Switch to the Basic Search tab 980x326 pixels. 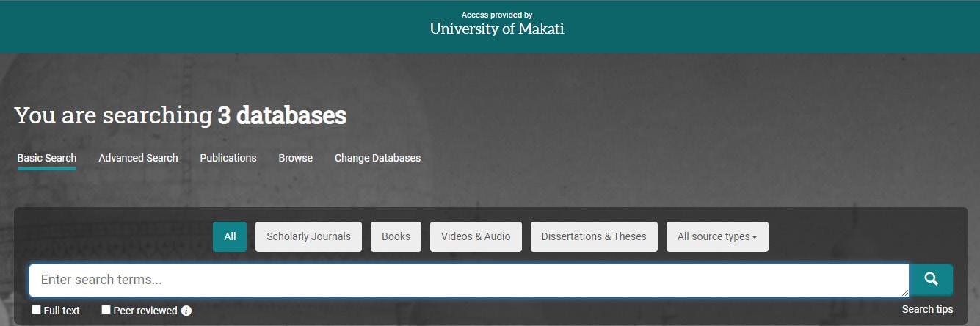(47, 158)
